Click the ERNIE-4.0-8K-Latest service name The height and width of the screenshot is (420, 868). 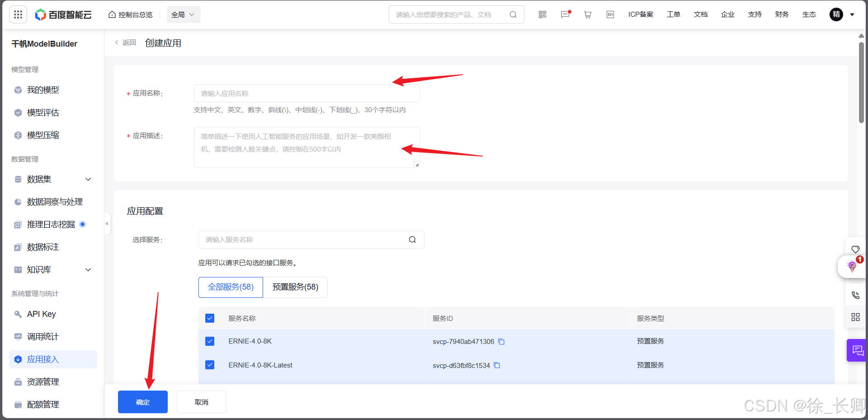click(260, 365)
